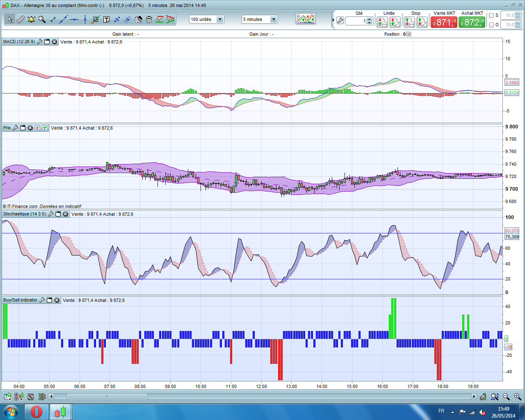Activate the magnifying glass zoom tool
525x420 pixels.
[x=42, y=19]
